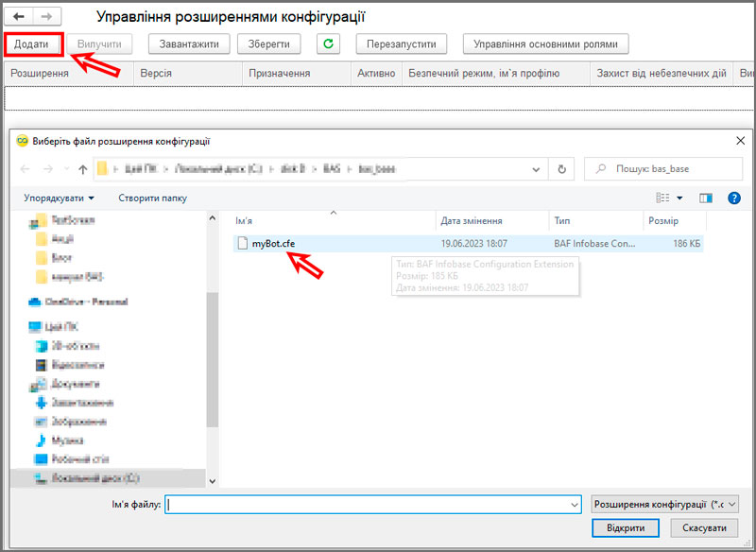Image resolution: width=756 pixels, height=552 pixels.
Task: Click the Ім'я файлу input field
Action: (x=369, y=505)
